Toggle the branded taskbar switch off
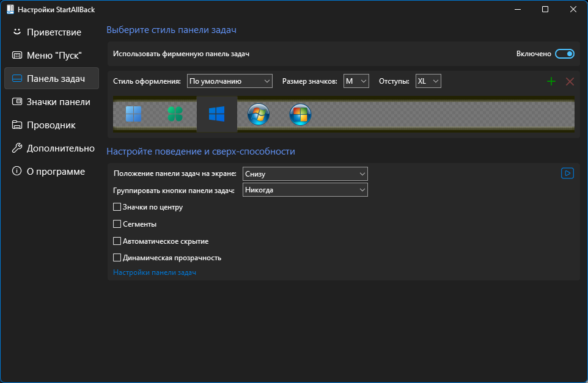The width and height of the screenshot is (588, 383). 565,54
